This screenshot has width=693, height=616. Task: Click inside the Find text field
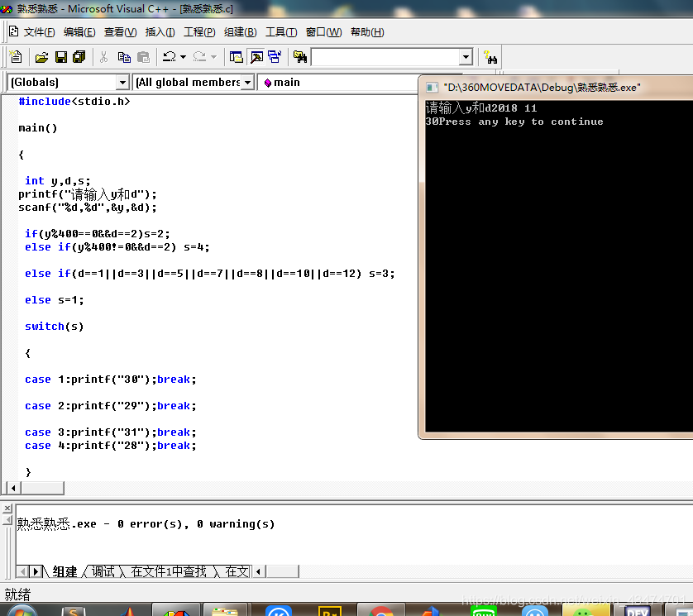click(x=385, y=57)
